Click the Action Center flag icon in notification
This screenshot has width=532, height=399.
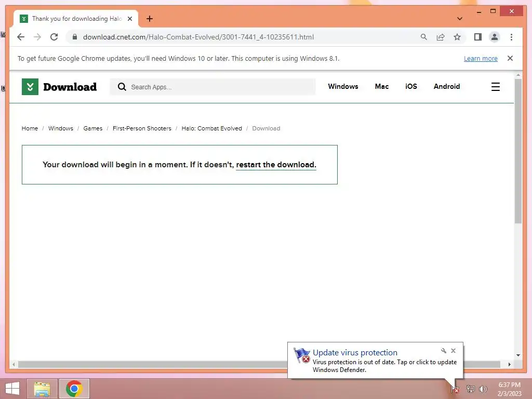click(x=302, y=355)
